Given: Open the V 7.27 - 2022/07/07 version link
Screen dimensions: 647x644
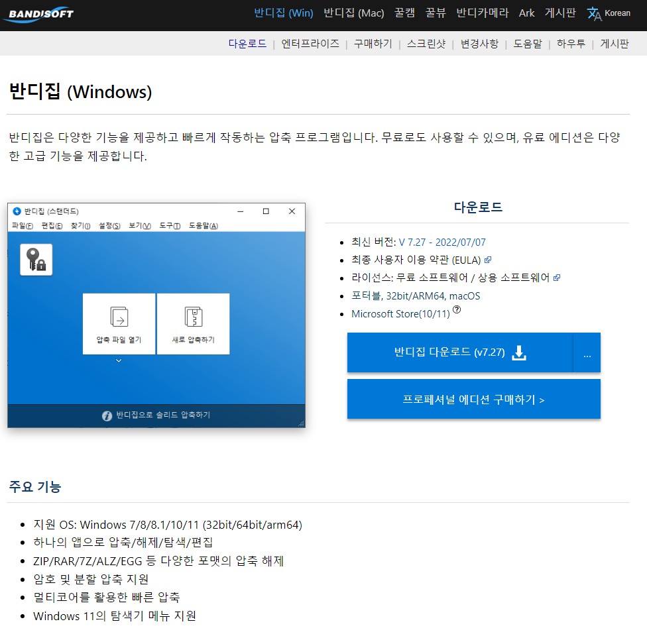Looking at the screenshot, I should pyautogui.click(x=442, y=242).
